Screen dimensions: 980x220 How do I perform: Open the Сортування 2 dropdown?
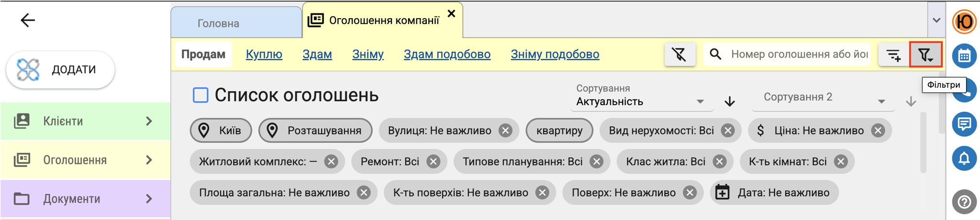(x=823, y=97)
